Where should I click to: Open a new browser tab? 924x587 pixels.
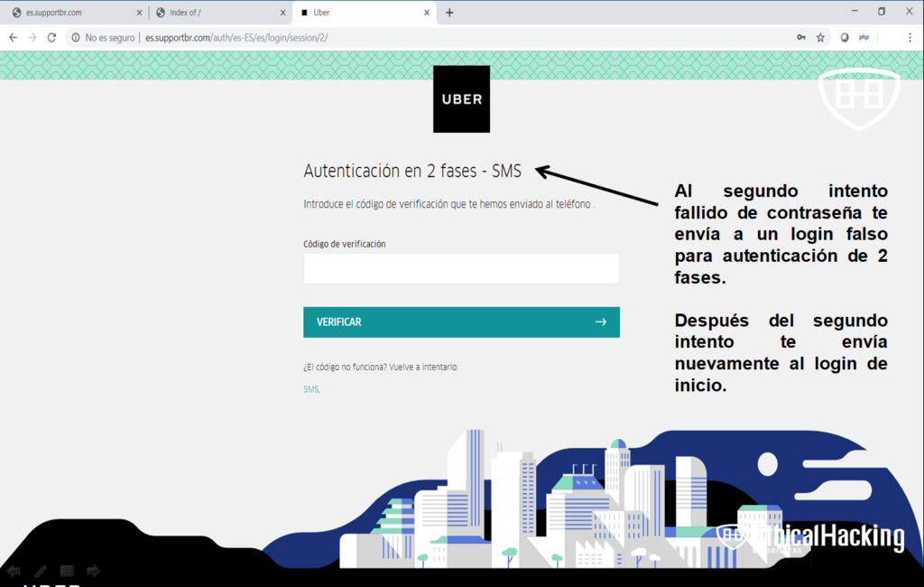click(x=449, y=13)
